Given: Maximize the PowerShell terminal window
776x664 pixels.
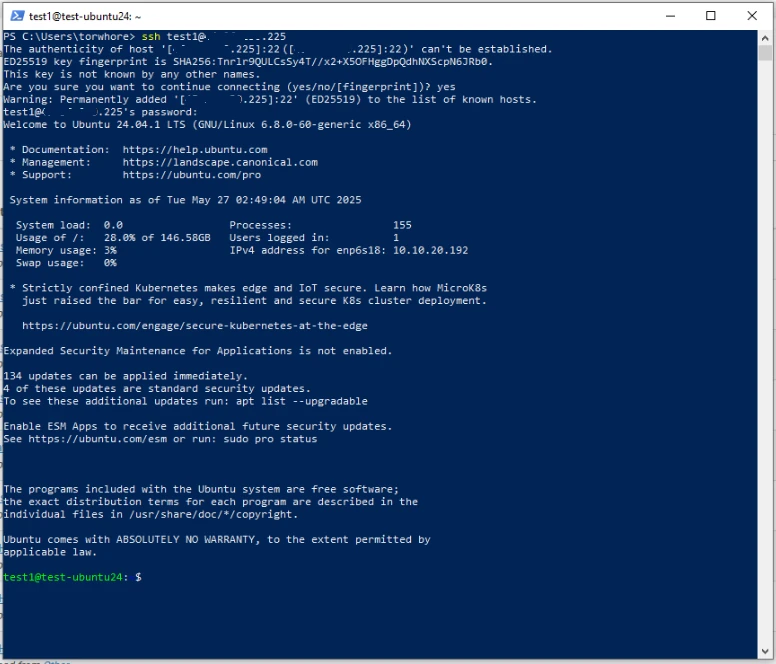Looking at the screenshot, I should pos(711,16).
